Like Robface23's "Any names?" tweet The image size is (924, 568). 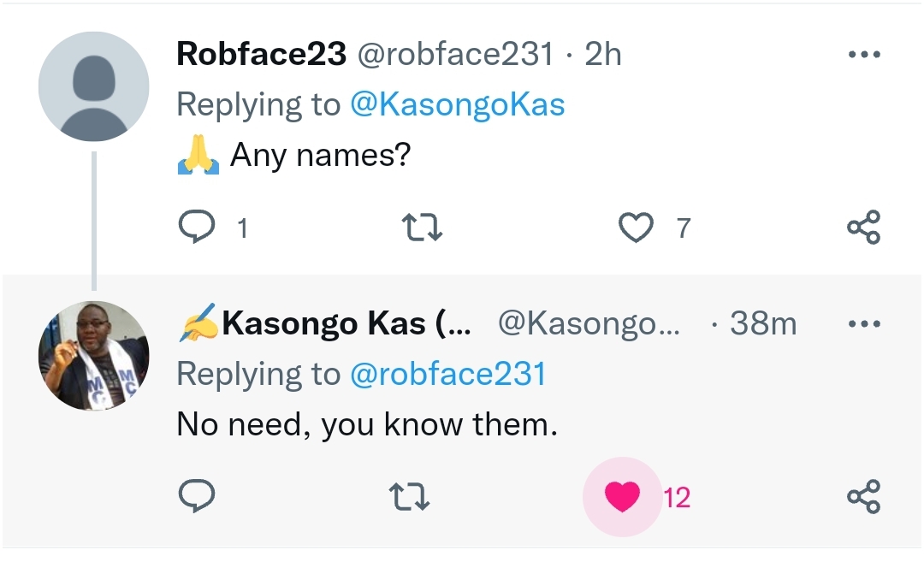tap(636, 228)
